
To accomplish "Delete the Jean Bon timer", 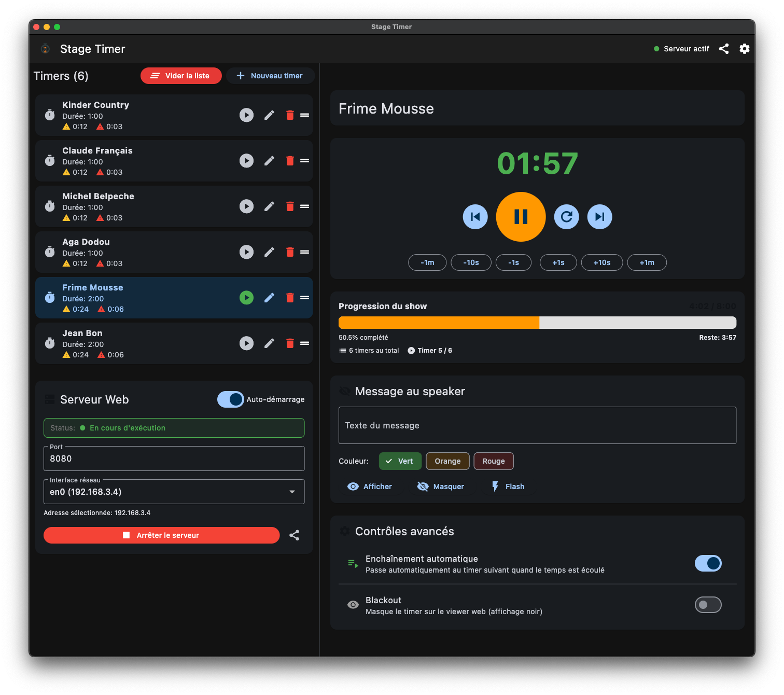I will click(289, 343).
